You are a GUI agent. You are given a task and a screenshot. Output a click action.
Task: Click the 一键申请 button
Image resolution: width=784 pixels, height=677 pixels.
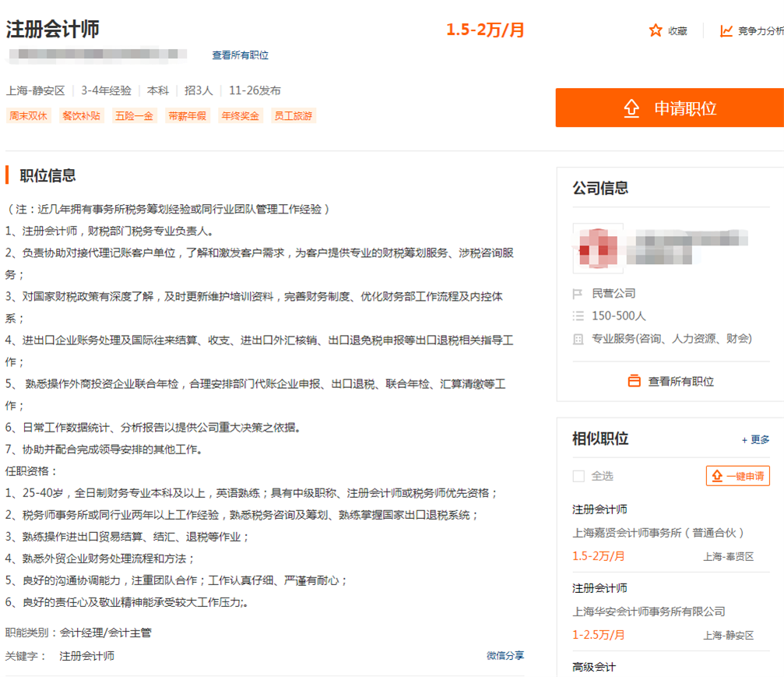click(x=738, y=476)
